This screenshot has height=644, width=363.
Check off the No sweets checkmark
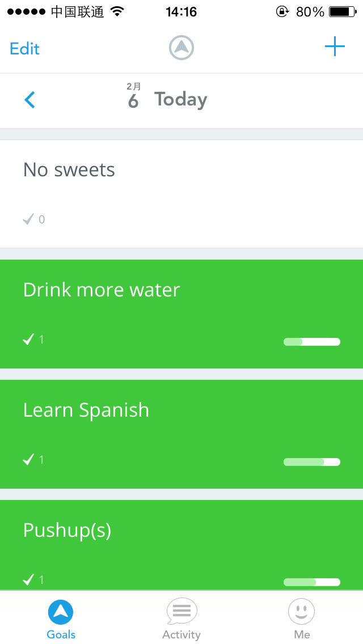pos(28,219)
